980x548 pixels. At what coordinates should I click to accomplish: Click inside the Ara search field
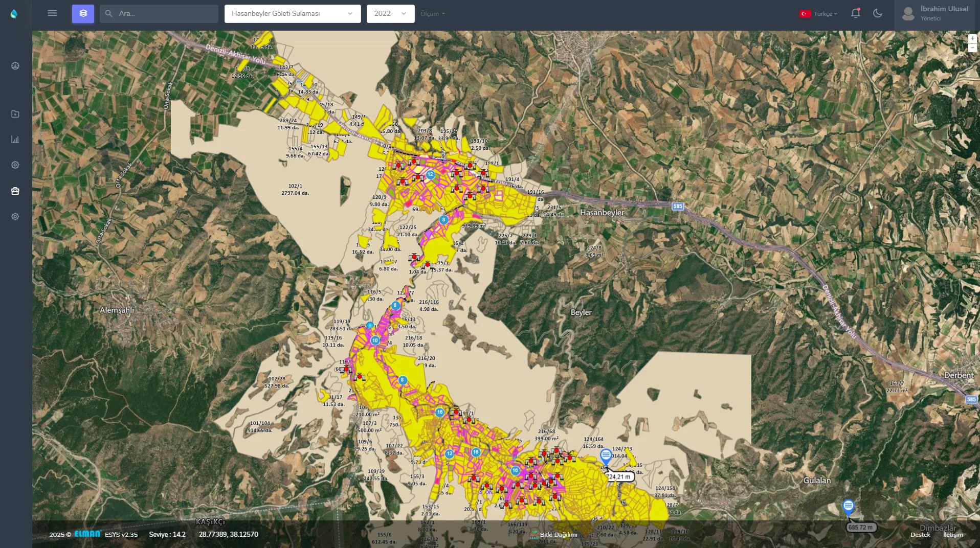click(164, 14)
